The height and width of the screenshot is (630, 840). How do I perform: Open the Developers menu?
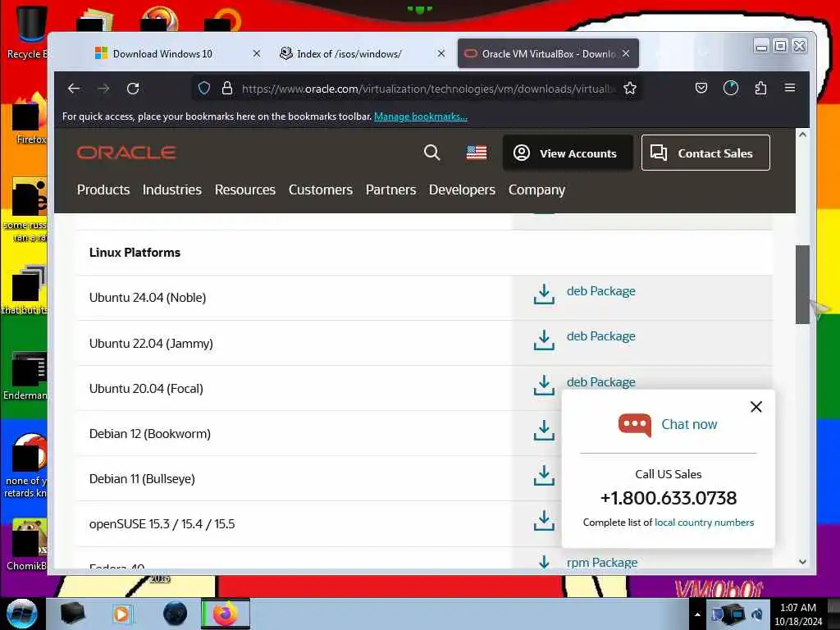462,189
